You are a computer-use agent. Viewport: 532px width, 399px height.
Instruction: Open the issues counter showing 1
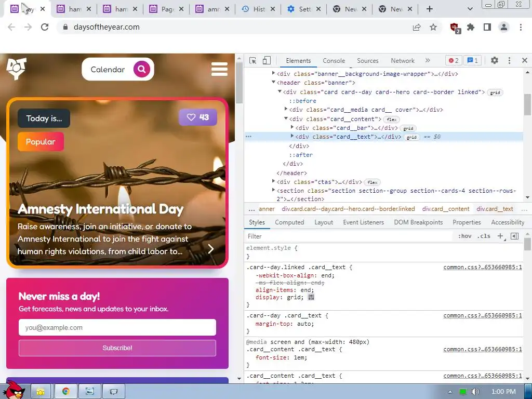(473, 60)
